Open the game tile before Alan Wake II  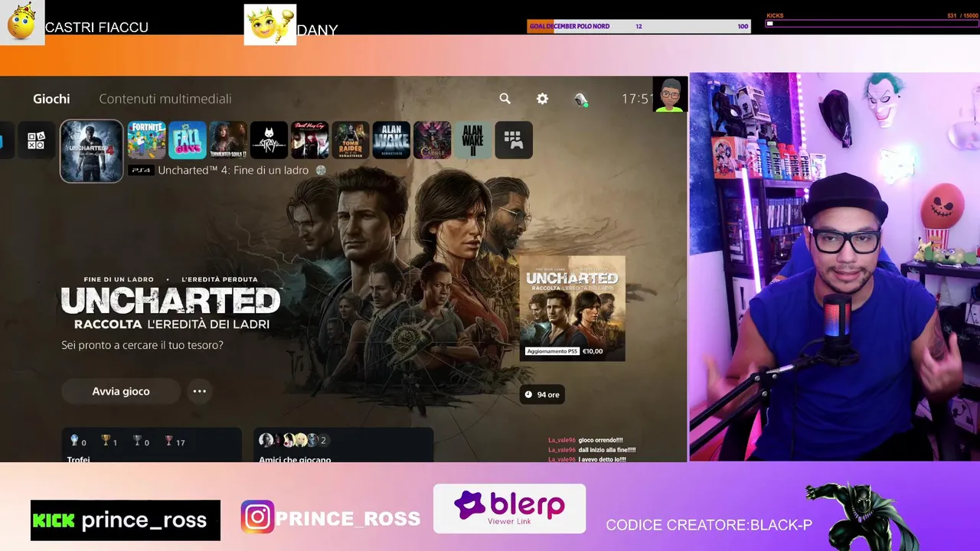[x=432, y=140]
